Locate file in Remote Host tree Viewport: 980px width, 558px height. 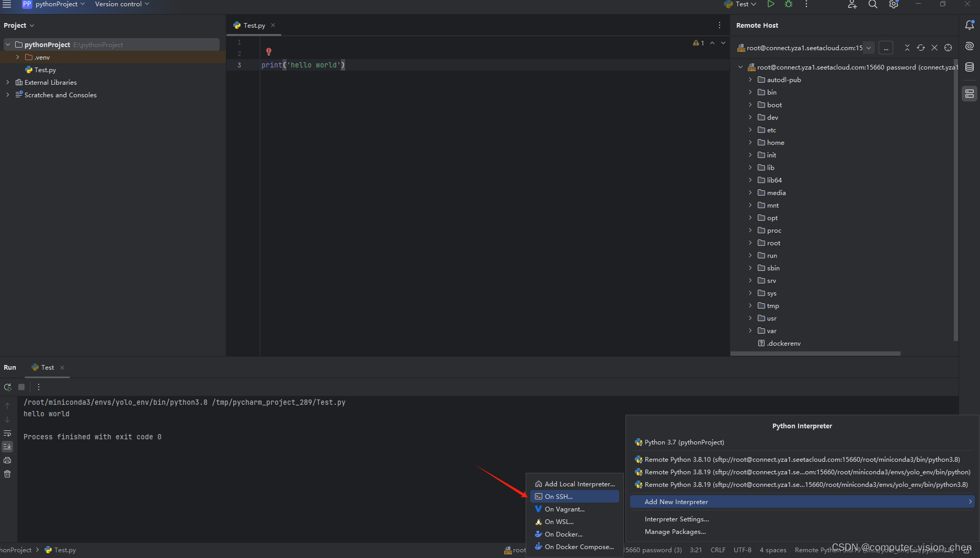tap(948, 48)
